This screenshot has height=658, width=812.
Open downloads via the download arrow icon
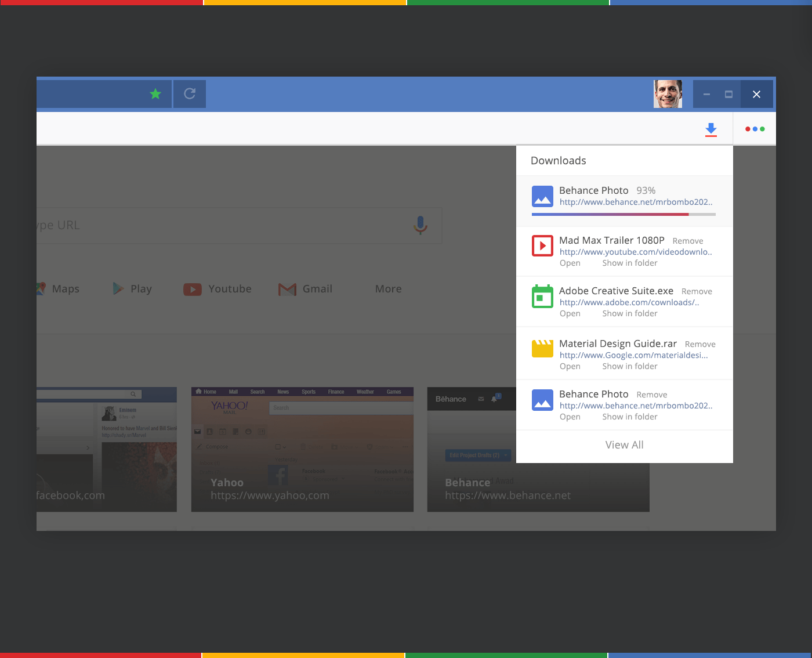[x=710, y=129]
